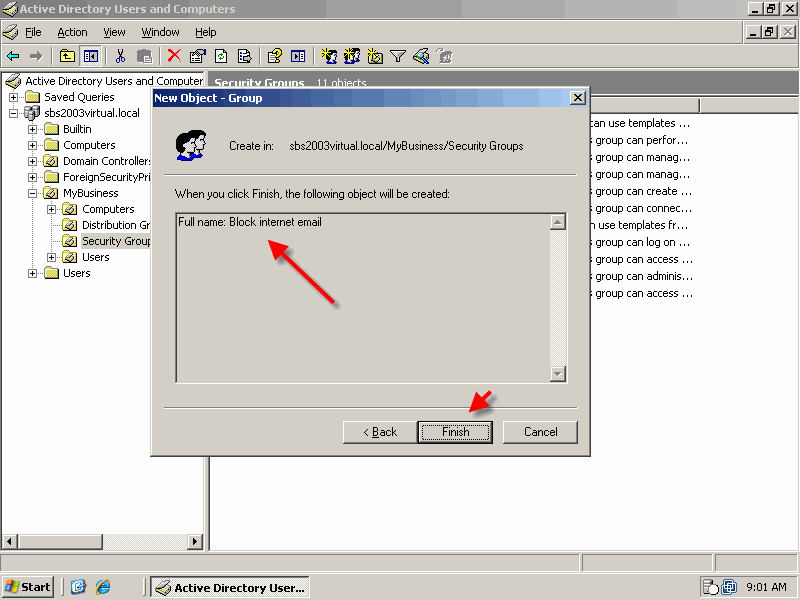Screen dimensions: 800x600
Task: Click the Export List toolbar icon
Action: click(244, 56)
